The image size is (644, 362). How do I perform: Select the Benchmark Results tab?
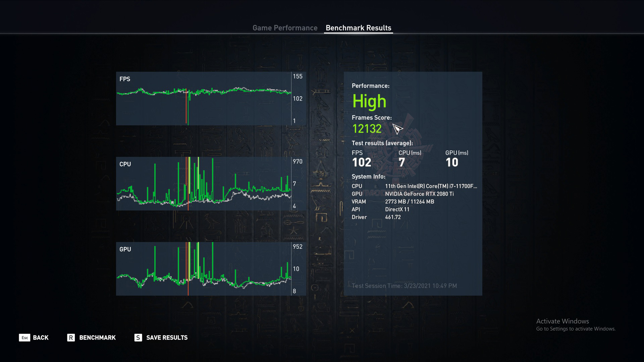(358, 28)
